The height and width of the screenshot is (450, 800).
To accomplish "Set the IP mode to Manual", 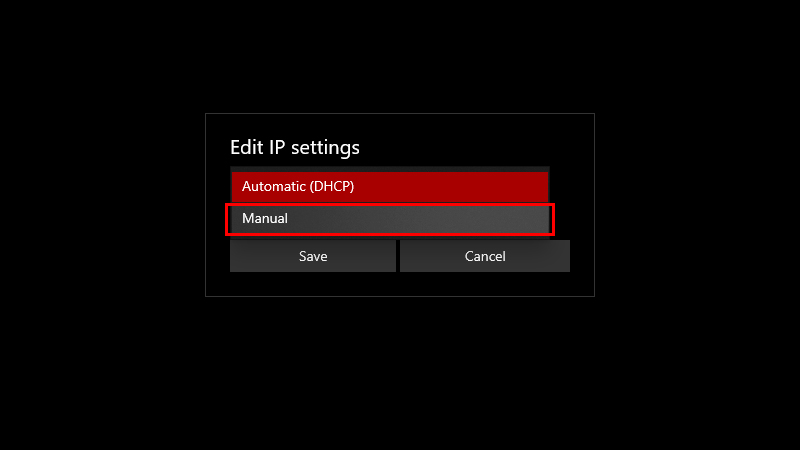I will coord(390,219).
